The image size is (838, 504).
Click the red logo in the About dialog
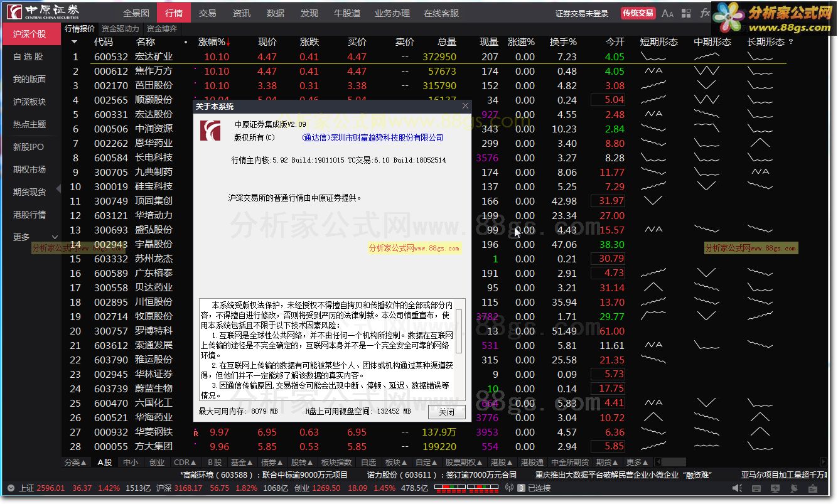[x=210, y=131]
